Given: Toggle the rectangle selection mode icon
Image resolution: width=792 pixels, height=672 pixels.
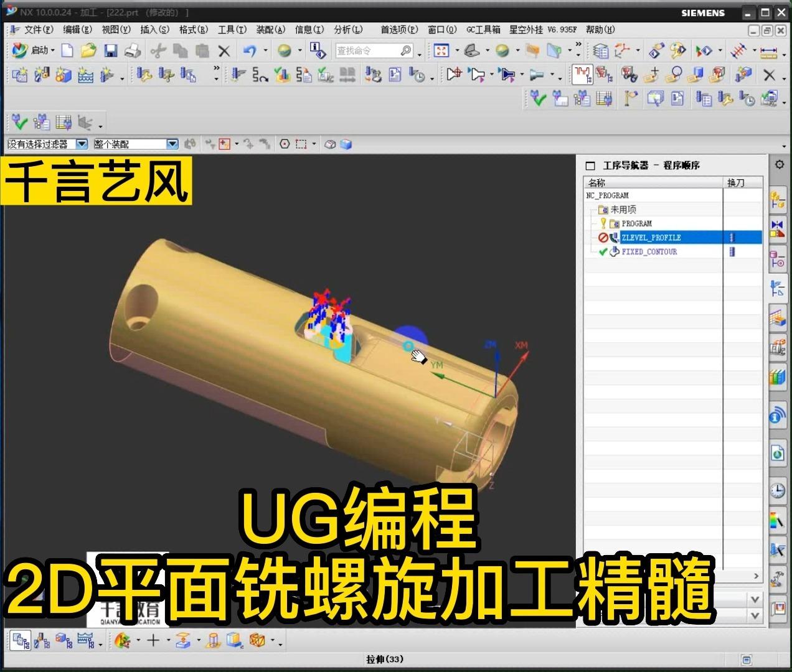Looking at the screenshot, I should 299,143.
